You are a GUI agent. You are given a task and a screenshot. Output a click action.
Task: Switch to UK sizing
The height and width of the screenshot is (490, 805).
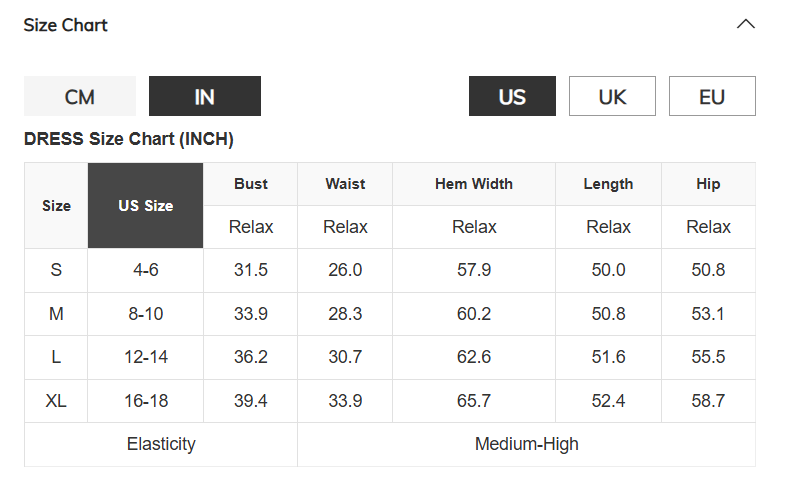pyautogui.click(x=612, y=96)
